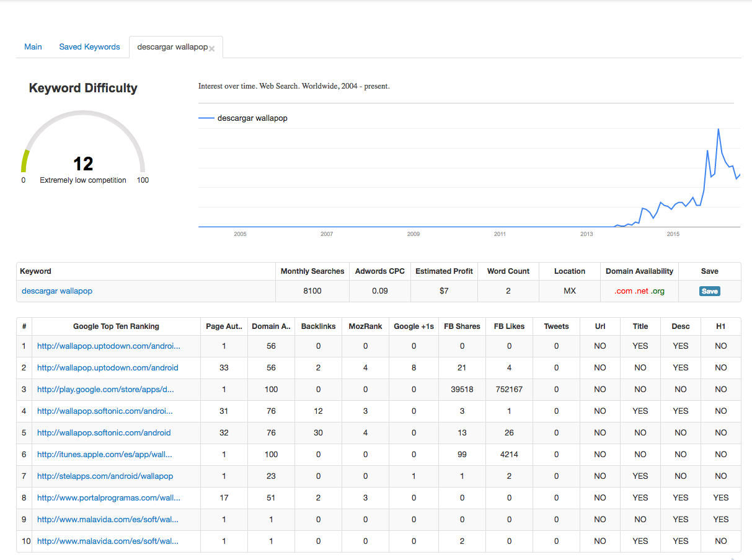
Task: Click the Domain A.. column header
Action: (x=271, y=326)
